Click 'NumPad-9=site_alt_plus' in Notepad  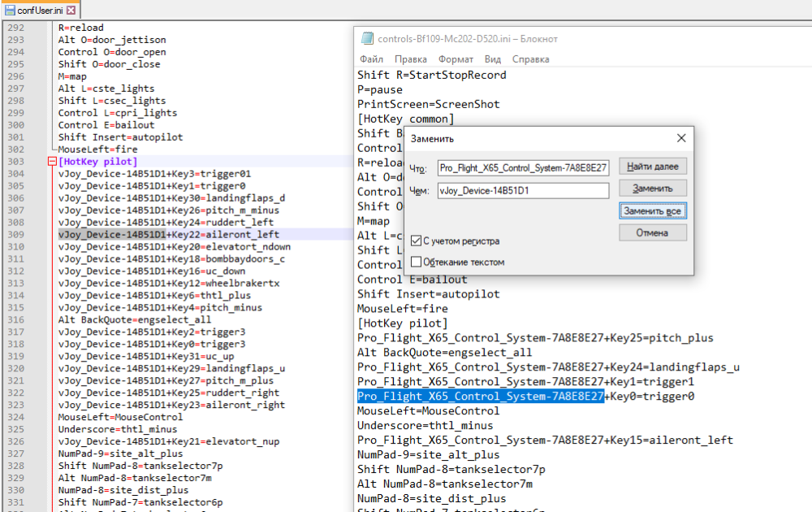[x=428, y=454]
